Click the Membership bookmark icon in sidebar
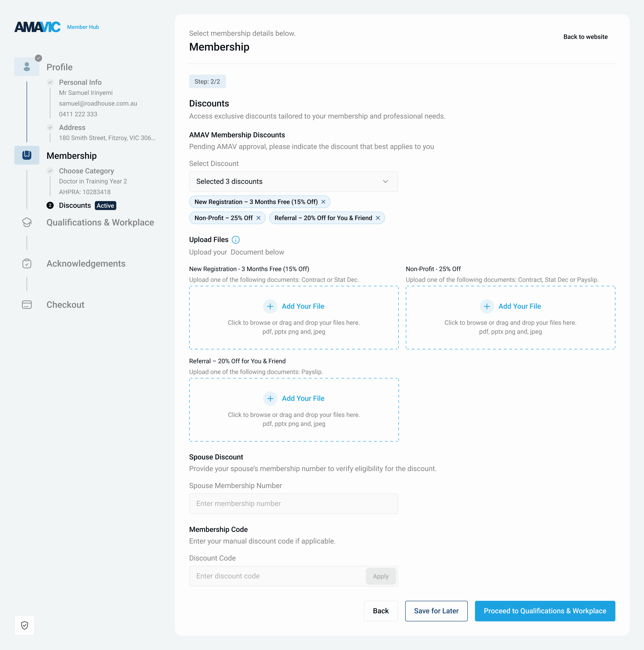 pos(27,155)
